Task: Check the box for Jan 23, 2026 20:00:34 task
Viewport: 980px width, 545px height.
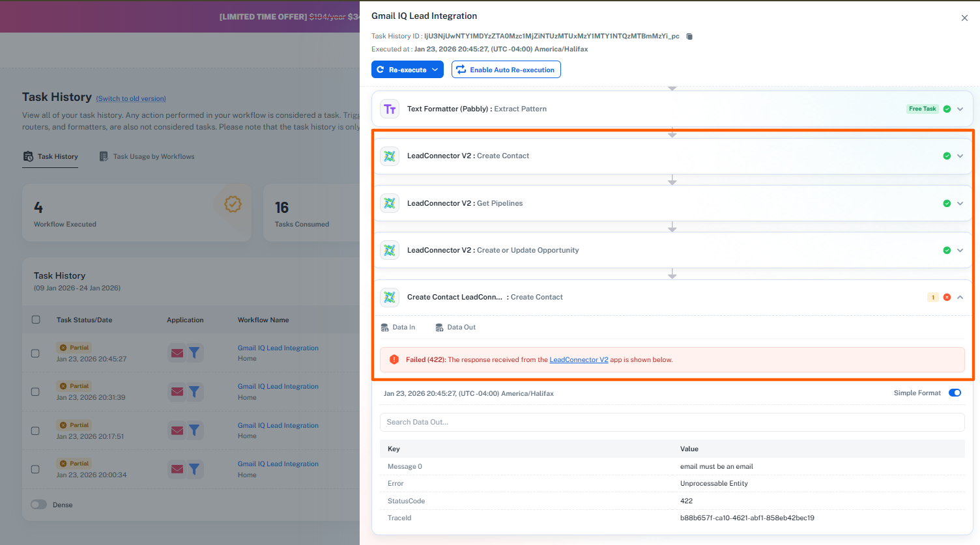Action: [x=35, y=469]
